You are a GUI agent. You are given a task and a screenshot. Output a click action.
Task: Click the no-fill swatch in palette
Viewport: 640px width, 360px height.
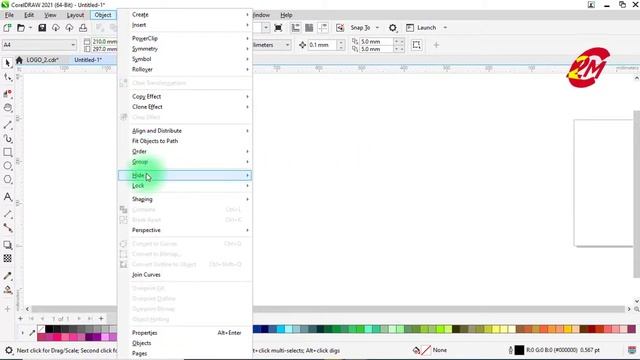pos(41,329)
